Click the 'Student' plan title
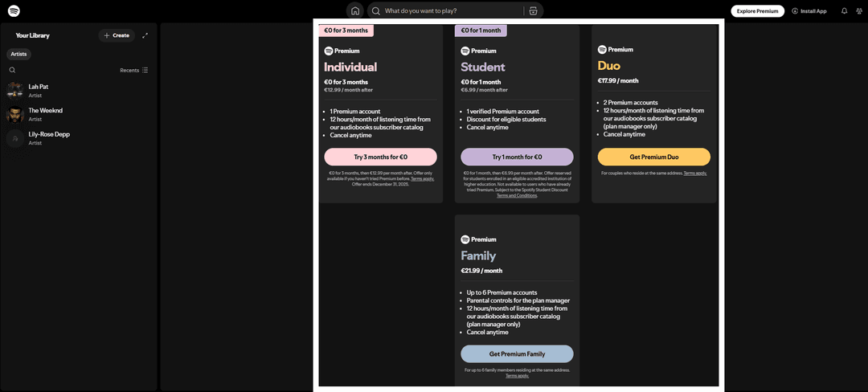Image resolution: width=868 pixels, height=392 pixels. tap(483, 67)
